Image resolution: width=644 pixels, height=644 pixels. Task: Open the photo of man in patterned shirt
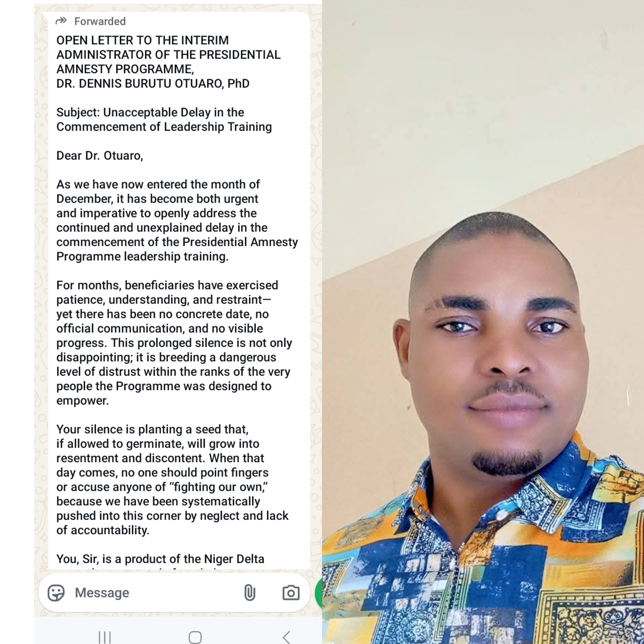click(483, 322)
